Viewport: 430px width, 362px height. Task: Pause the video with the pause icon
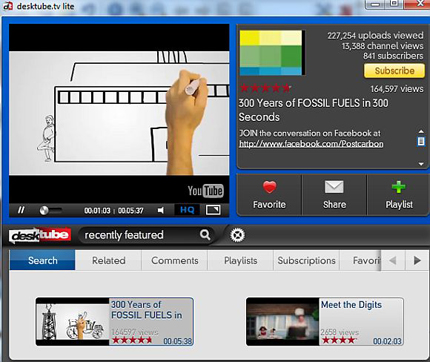(x=21, y=210)
